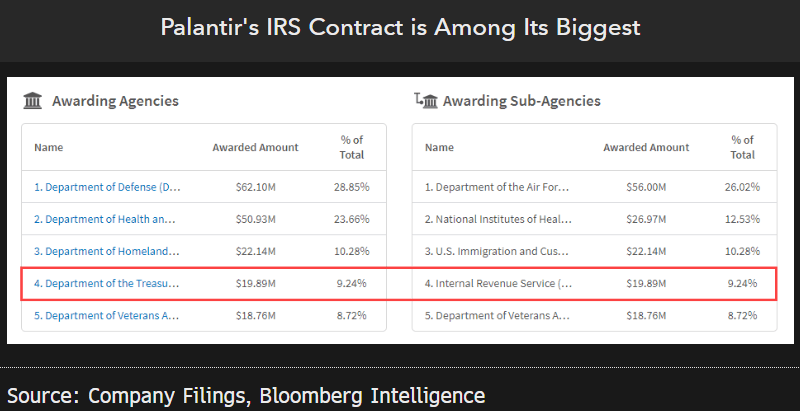Sort sub-agencies by Awarded Amount header

click(646, 148)
